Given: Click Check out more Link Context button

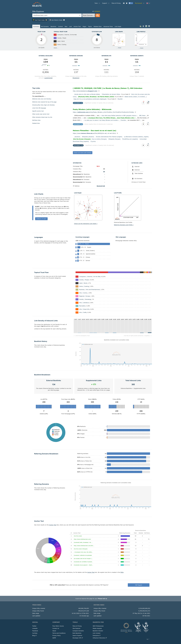Looking at the screenshot, I should (x=83, y=153).
